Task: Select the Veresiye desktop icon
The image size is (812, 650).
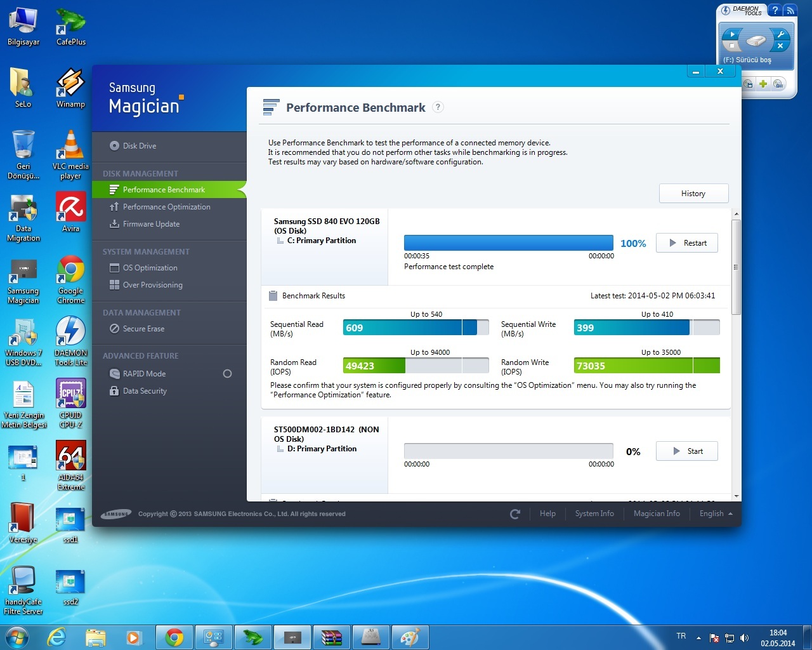Action: [23, 523]
